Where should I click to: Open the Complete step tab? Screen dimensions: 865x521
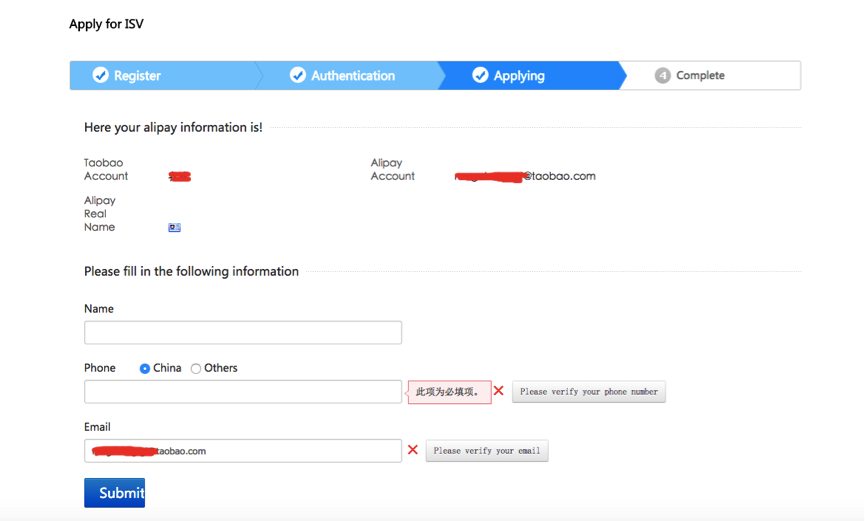(710, 76)
